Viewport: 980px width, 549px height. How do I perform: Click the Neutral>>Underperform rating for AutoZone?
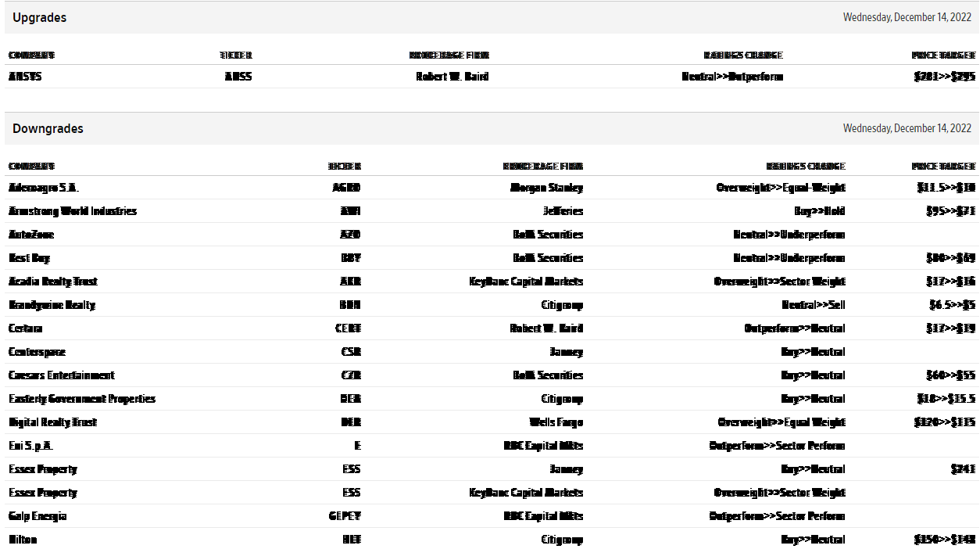pyautogui.click(x=789, y=235)
